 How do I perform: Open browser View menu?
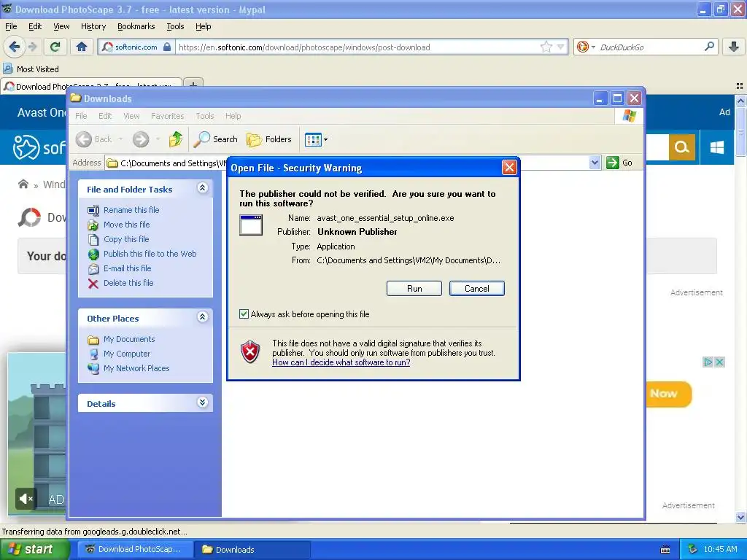61,26
